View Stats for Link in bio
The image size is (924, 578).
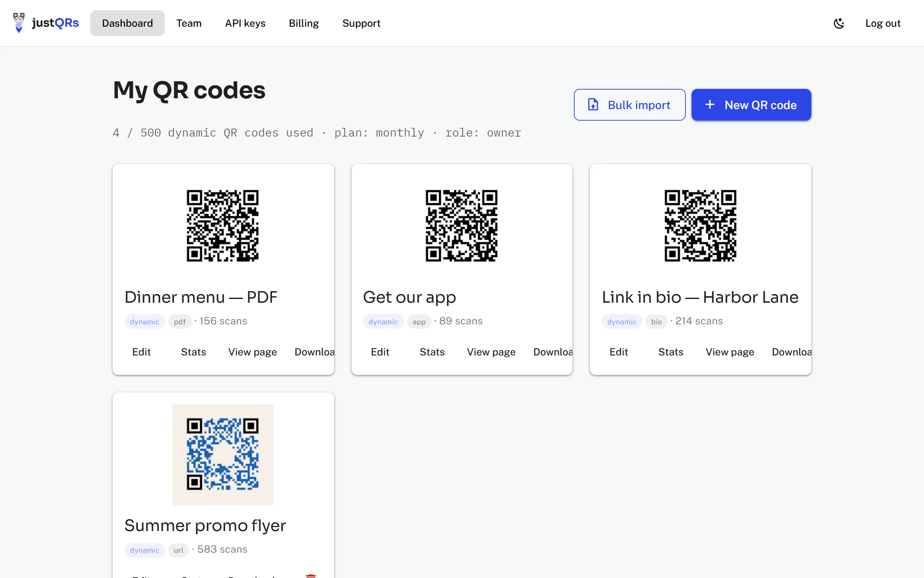(671, 352)
